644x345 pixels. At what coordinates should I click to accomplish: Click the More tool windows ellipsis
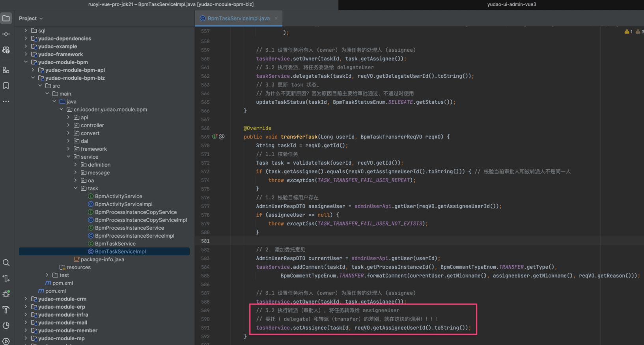tap(6, 101)
